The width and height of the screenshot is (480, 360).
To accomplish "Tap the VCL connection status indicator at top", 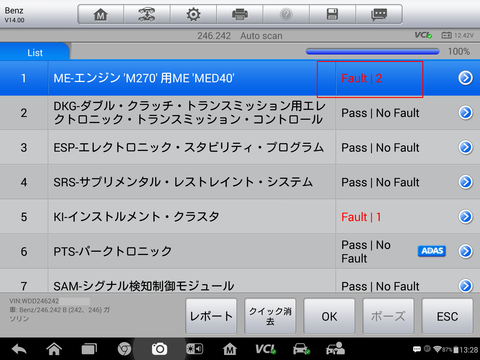I will pyautogui.click(x=423, y=35).
